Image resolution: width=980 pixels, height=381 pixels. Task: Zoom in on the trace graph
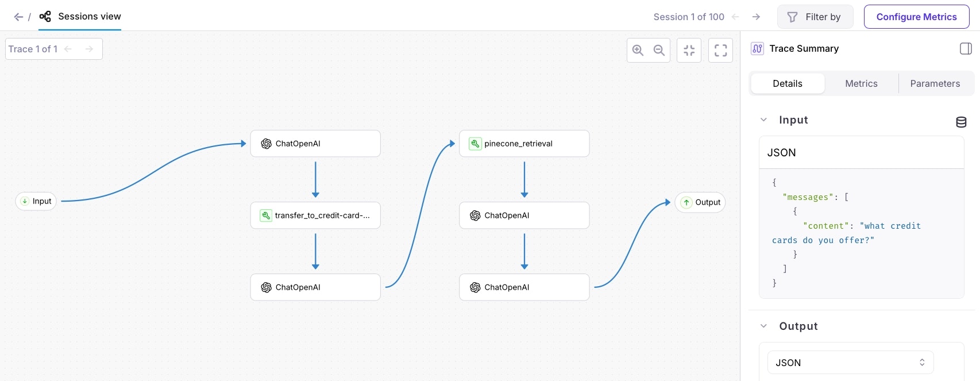click(x=638, y=50)
